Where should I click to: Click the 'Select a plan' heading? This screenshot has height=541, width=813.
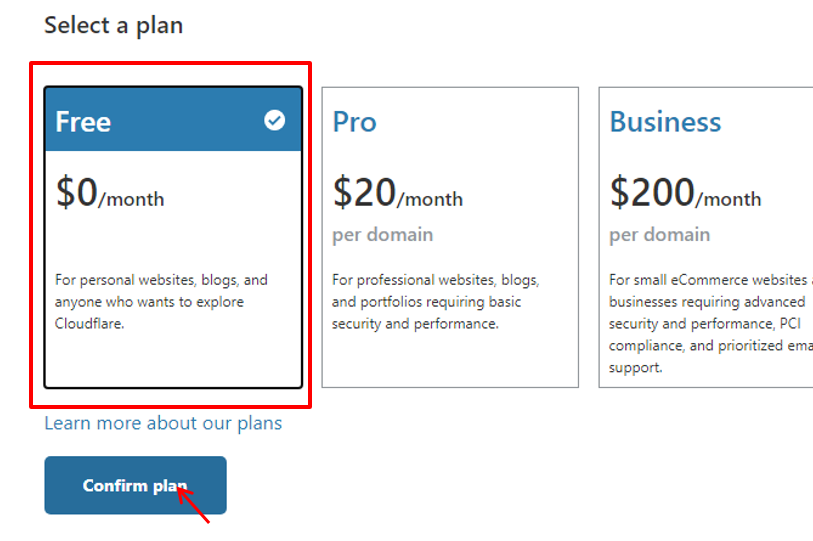point(114,25)
